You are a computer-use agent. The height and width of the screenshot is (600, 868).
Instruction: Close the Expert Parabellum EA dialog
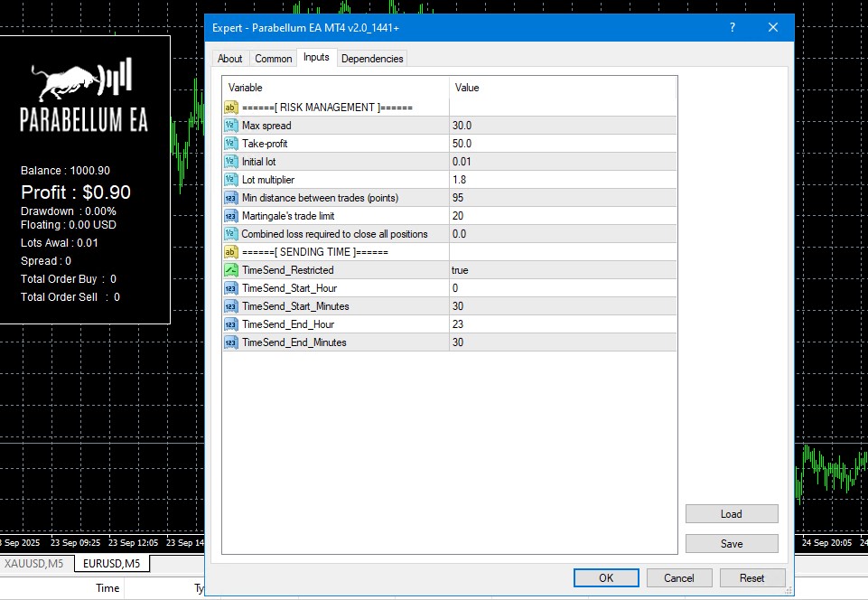773,27
